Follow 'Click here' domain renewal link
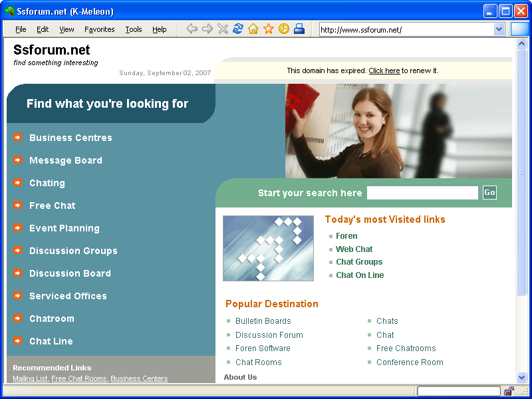The height and width of the screenshot is (399, 532). coord(384,70)
